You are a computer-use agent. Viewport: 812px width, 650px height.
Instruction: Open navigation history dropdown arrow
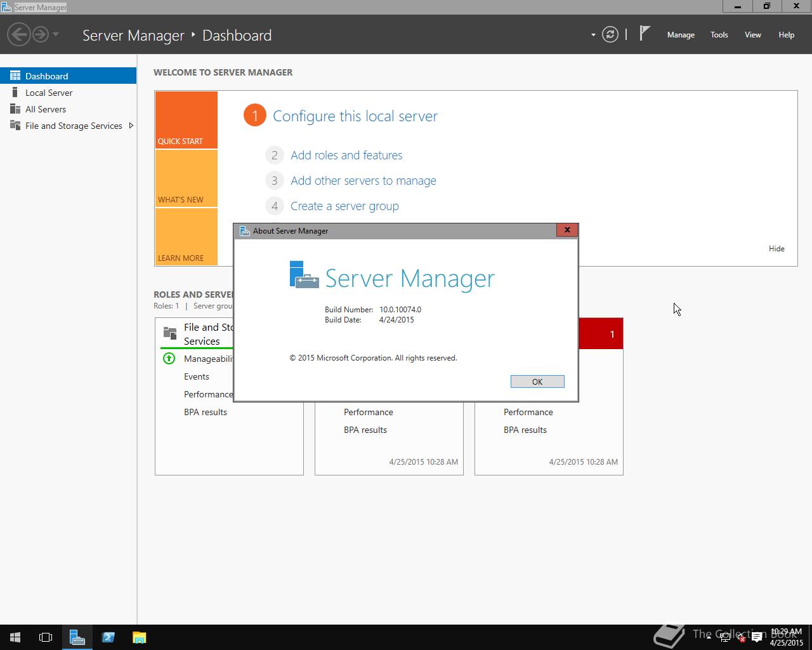pos(56,34)
